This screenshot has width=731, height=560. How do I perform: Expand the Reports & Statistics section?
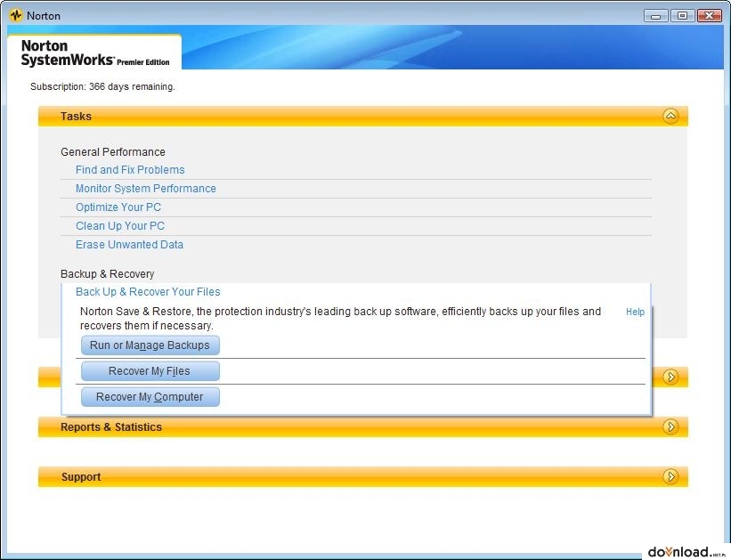point(670,426)
